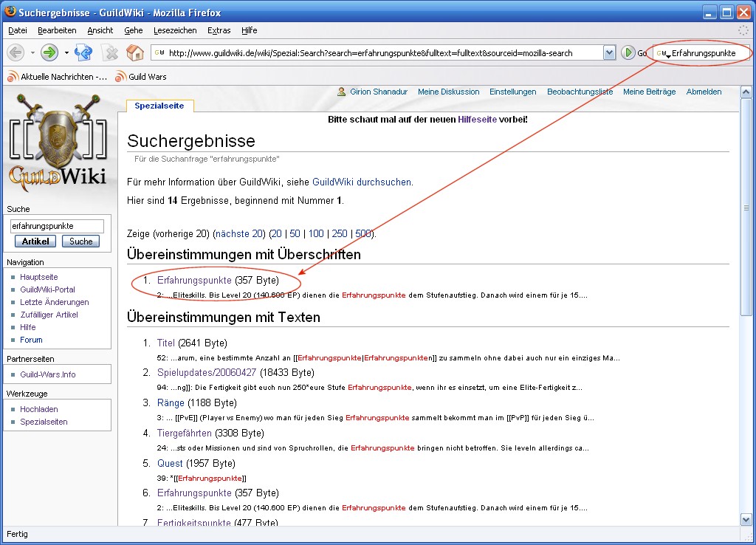The height and width of the screenshot is (545, 756).
Task: Open the Lesezeichen menu
Action: 175,30
